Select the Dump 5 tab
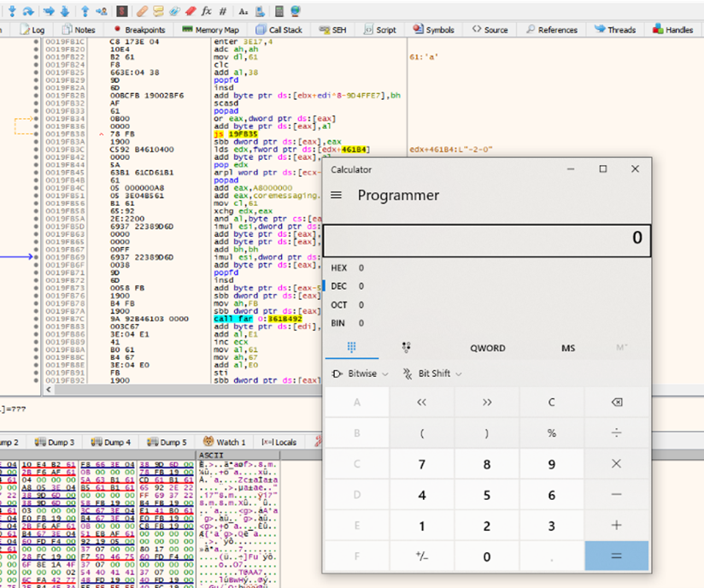The height and width of the screenshot is (588, 704). coord(167,442)
